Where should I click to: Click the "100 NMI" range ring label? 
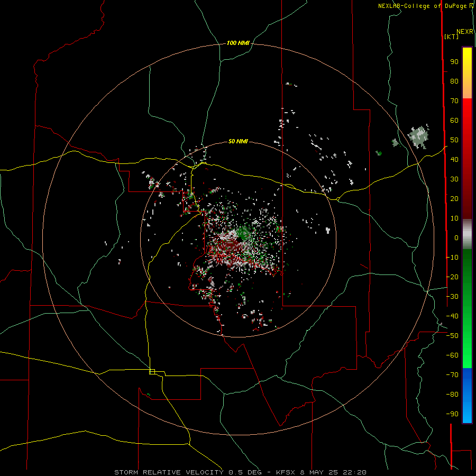[x=238, y=43]
